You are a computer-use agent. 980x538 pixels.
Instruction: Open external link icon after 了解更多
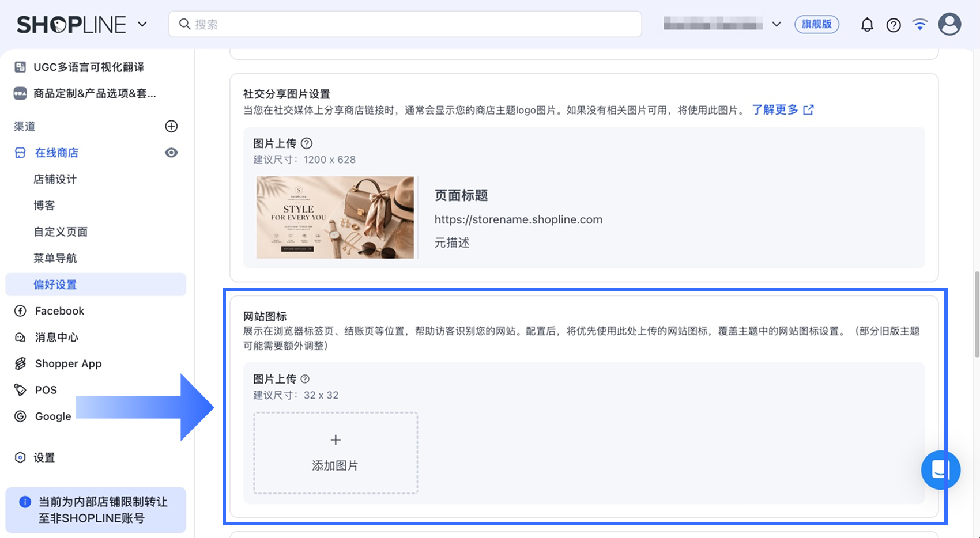pos(808,110)
